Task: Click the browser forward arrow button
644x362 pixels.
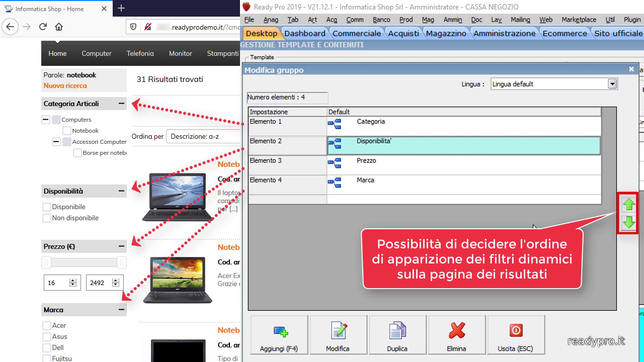Action: [27, 27]
